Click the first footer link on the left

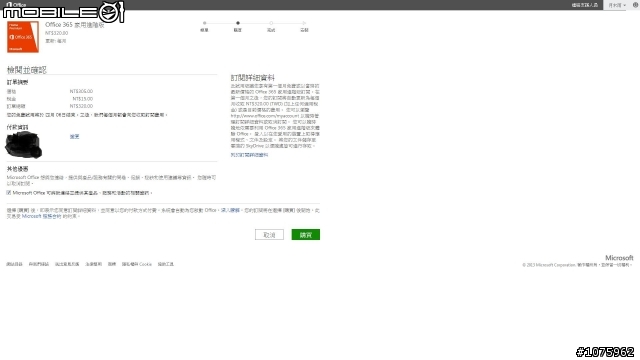click(x=14, y=264)
